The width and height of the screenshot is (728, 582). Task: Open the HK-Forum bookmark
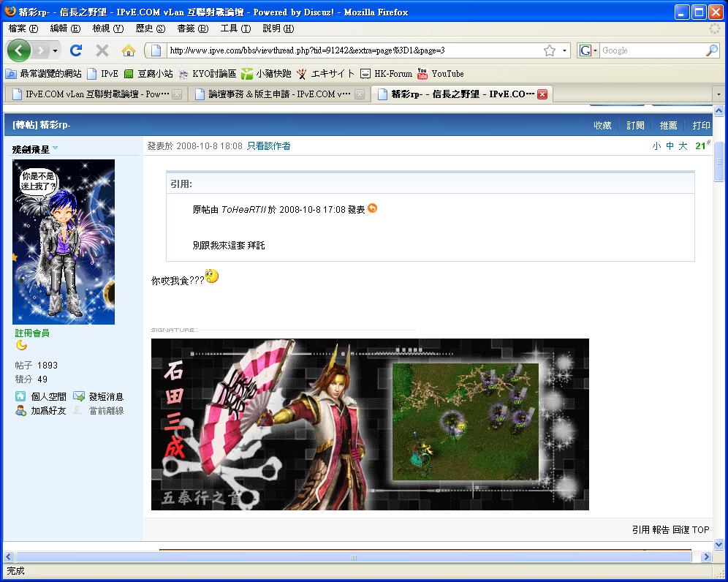(386, 73)
